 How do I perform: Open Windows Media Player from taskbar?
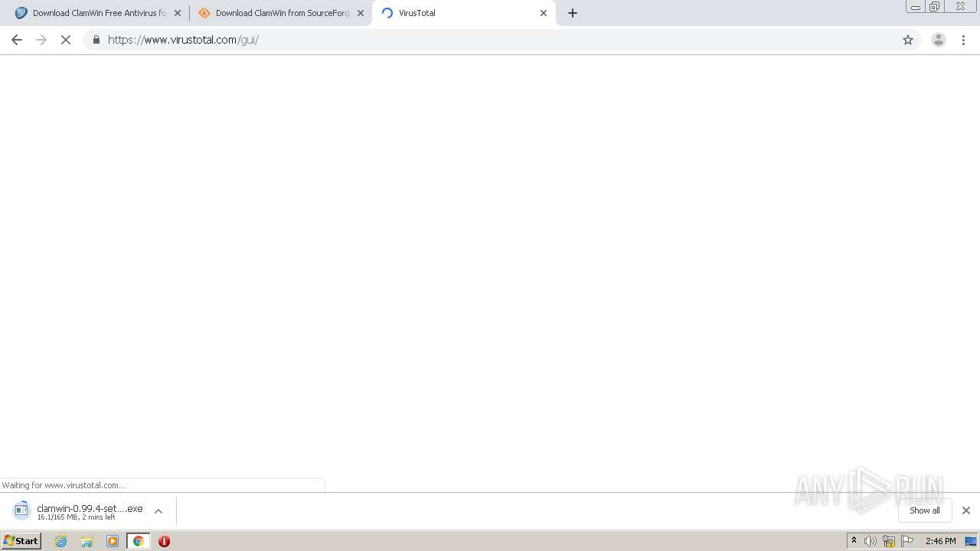click(113, 541)
